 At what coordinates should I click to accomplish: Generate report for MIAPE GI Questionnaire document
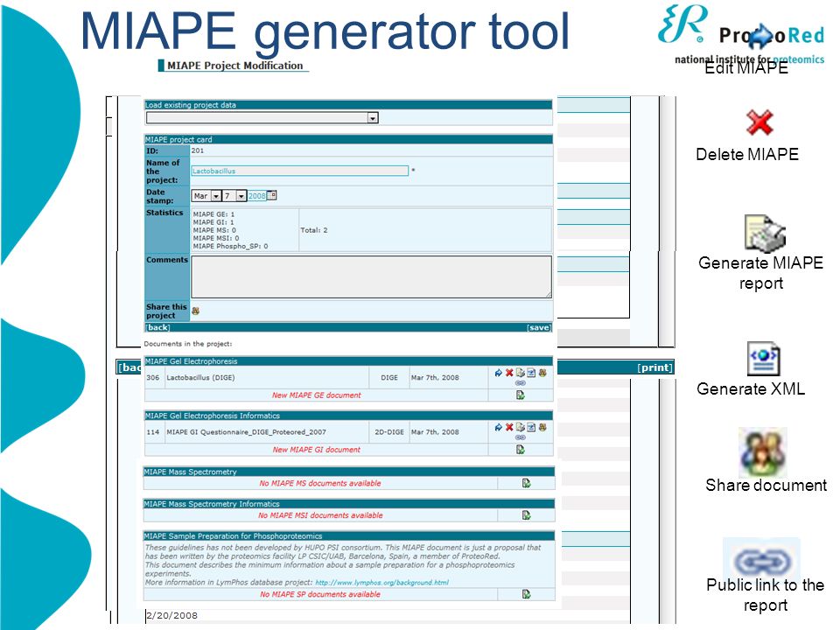coord(520,428)
